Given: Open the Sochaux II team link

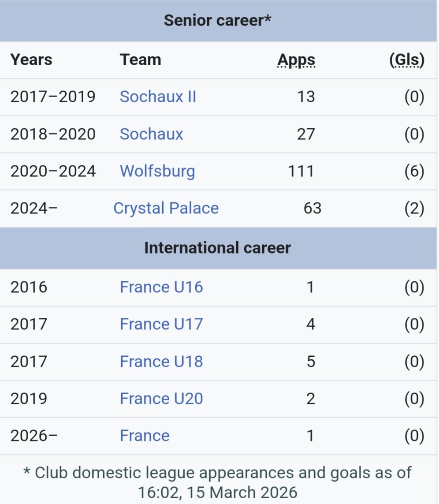Looking at the screenshot, I should (158, 97).
